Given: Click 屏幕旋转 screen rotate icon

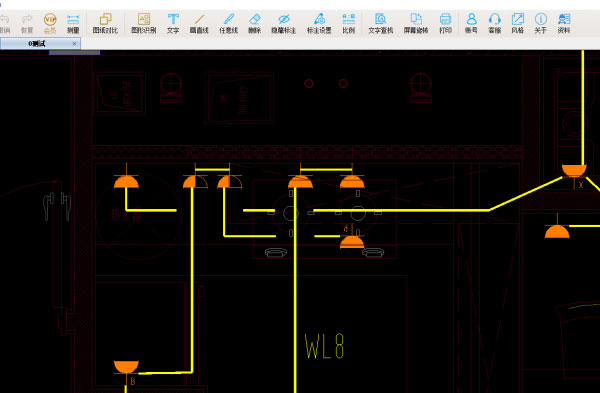Looking at the screenshot, I should [416, 23].
